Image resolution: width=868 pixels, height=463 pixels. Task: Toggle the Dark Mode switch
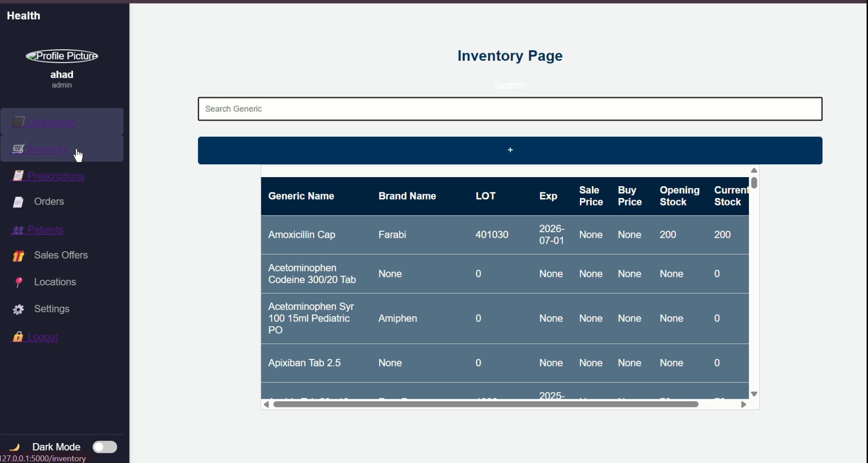[104, 447]
